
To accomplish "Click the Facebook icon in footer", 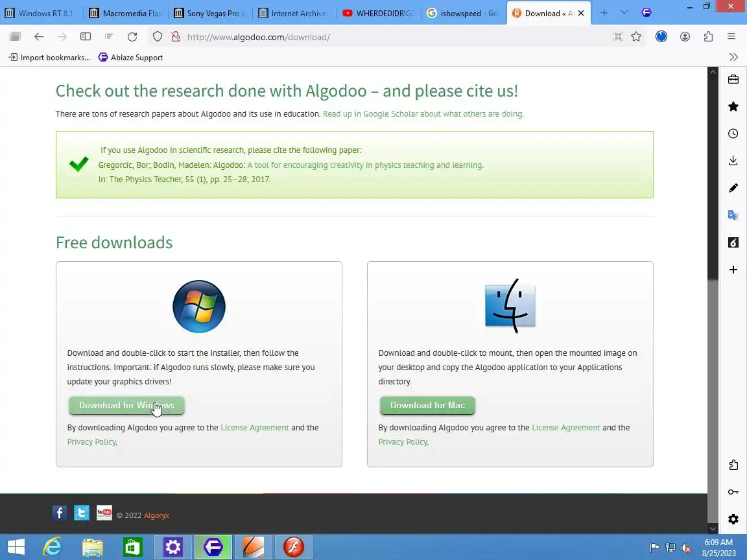I will tap(60, 513).
